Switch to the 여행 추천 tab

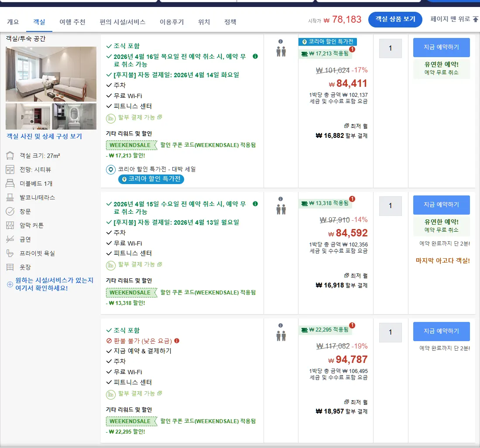[x=72, y=22]
